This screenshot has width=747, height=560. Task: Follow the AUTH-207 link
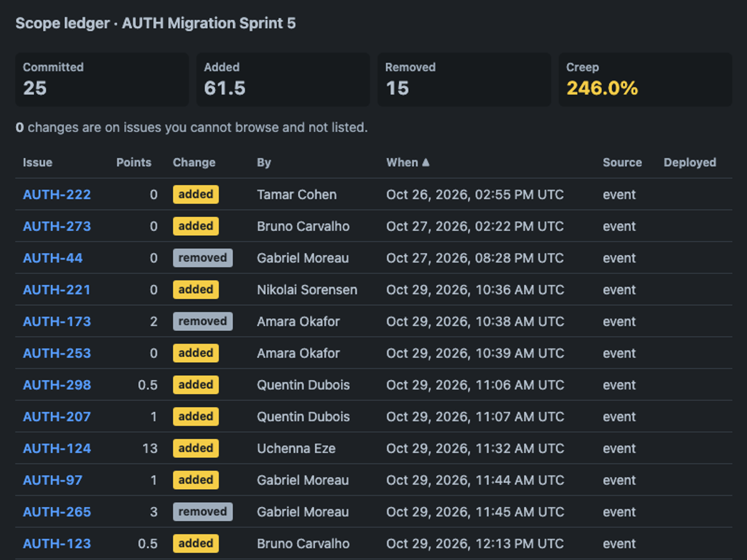[x=57, y=417]
